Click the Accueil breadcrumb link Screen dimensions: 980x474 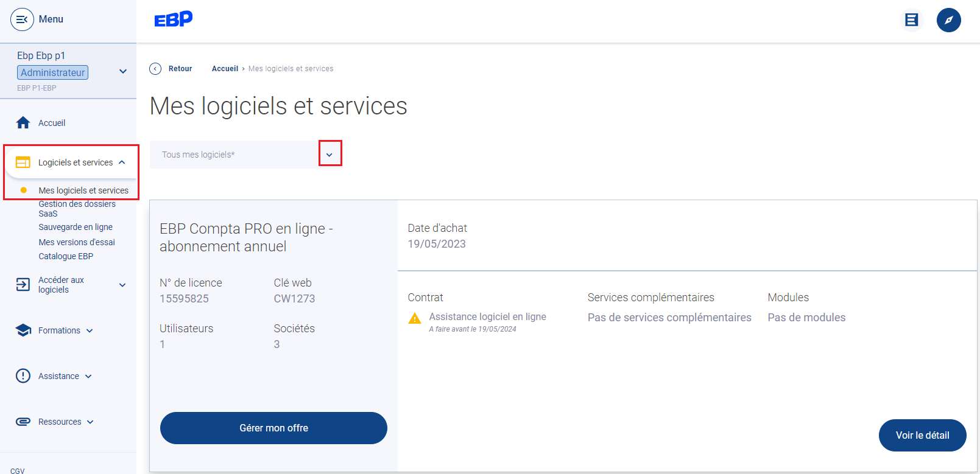(225, 69)
